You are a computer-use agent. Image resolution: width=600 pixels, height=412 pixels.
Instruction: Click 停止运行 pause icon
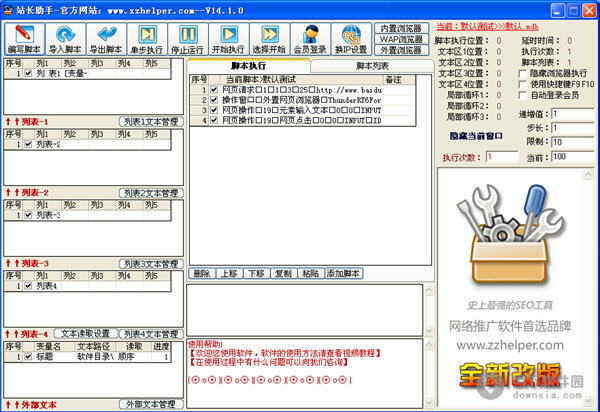[x=188, y=39]
